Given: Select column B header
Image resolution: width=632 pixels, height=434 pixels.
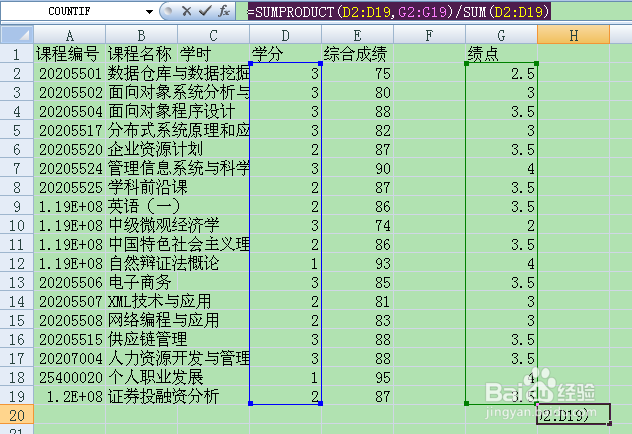Looking at the screenshot, I should click(x=141, y=35).
